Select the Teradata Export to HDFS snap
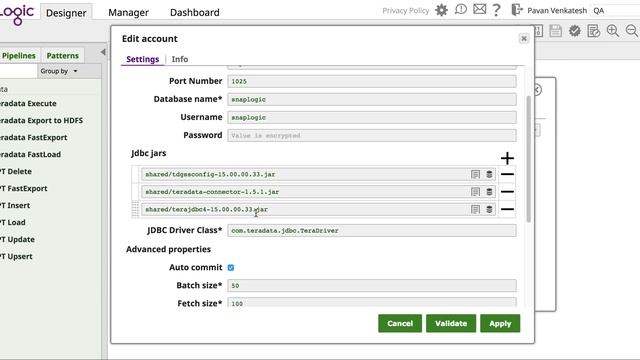This screenshot has height=360, width=640. pyautogui.click(x=41, y=120)
